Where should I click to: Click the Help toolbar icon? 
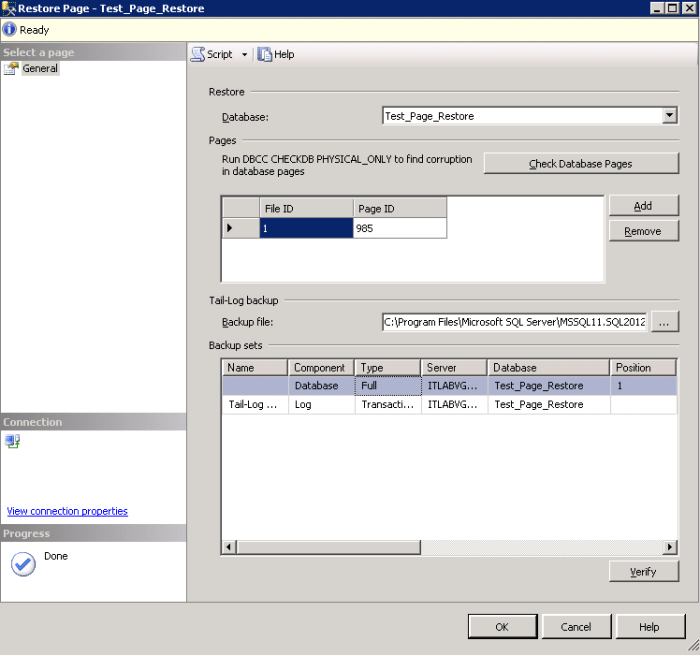[265, 54]
